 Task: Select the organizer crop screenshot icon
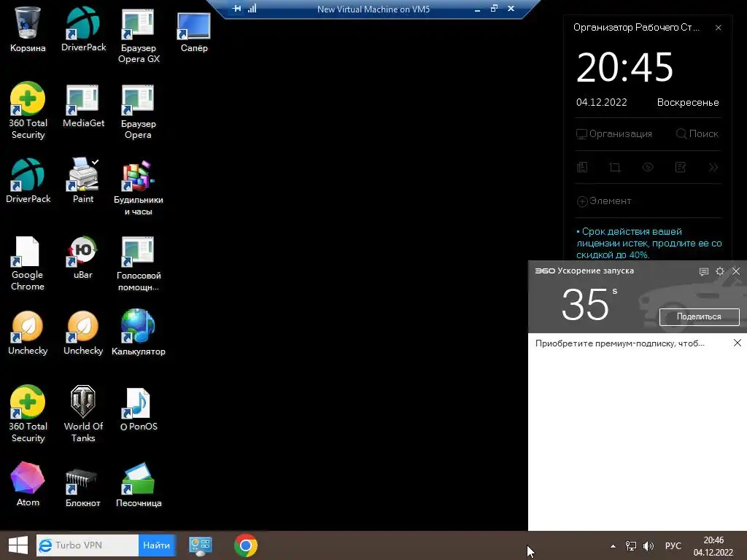tap(615, 167)
